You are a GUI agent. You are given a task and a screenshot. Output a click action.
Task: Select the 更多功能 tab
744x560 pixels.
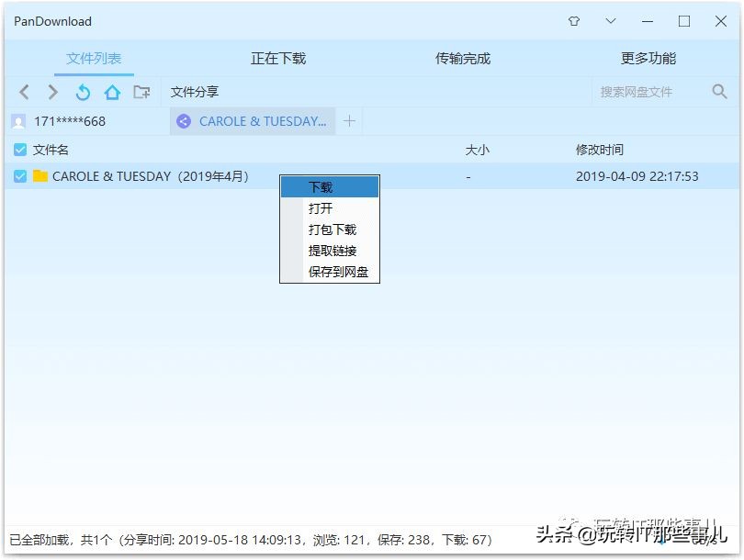pos(648,57)
